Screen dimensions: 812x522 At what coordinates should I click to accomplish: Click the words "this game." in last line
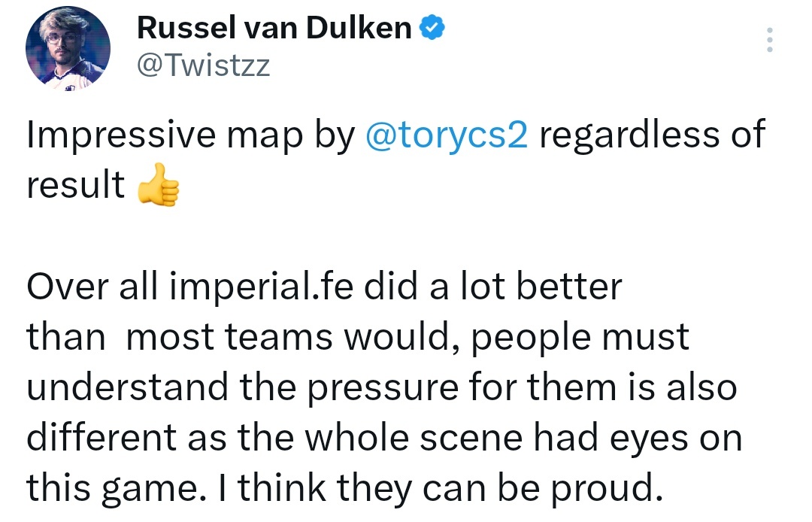tap(113, 488)
